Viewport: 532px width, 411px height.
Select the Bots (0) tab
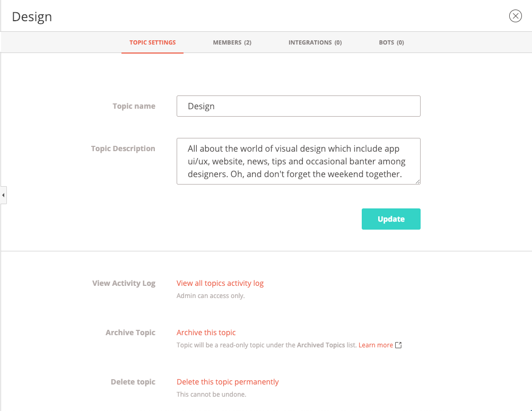coord(391,42)
